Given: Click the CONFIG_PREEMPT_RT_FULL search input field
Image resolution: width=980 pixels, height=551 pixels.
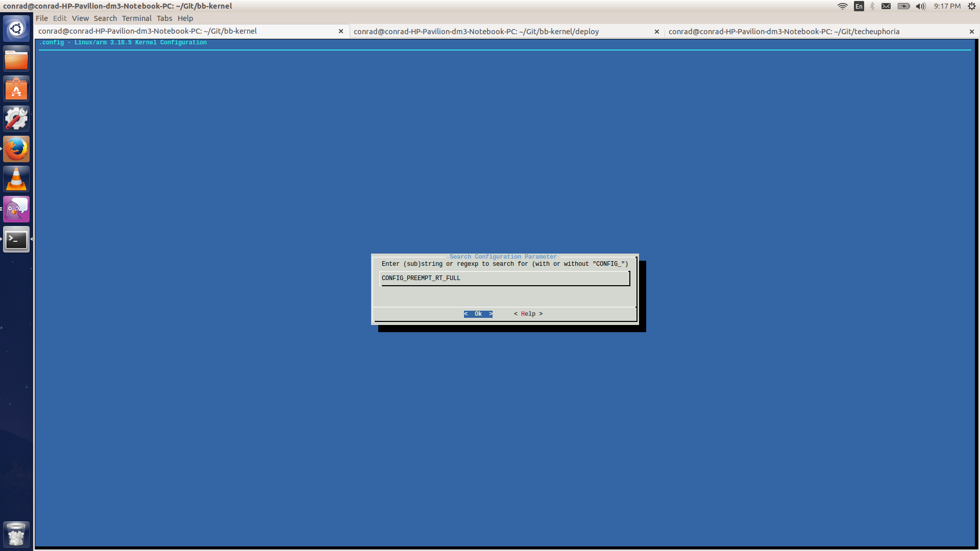Looking at the screenshot, I should (505, 278).
